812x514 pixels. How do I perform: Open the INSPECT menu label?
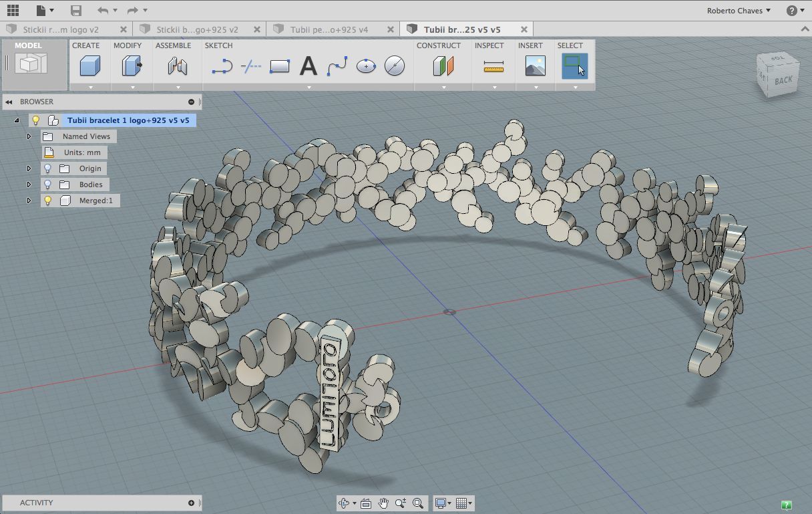pos(489,45)
